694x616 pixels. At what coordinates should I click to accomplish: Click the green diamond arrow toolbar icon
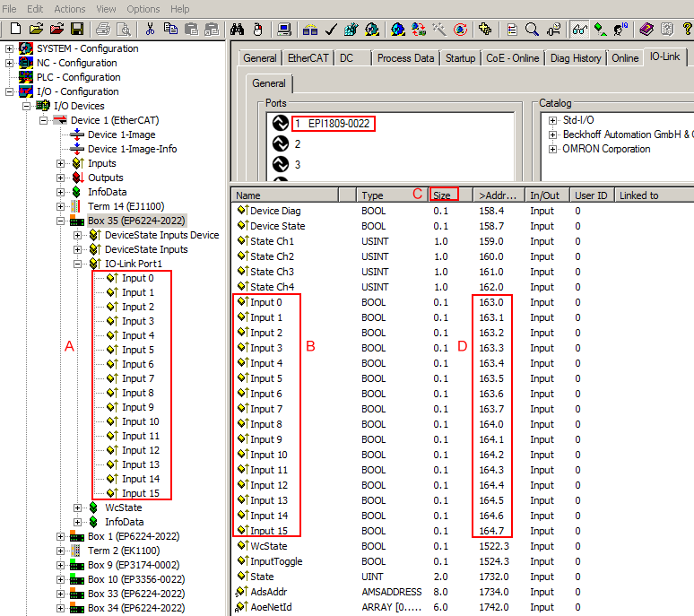click(600, 30)
